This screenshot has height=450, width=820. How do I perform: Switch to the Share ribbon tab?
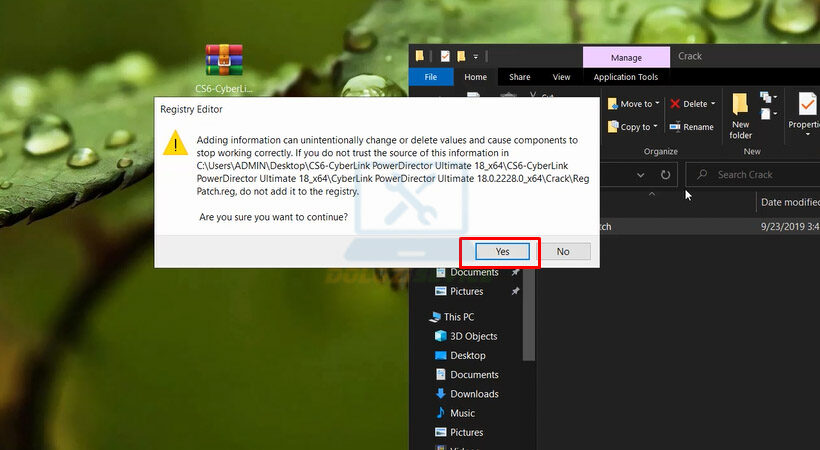tap(519, 77)
